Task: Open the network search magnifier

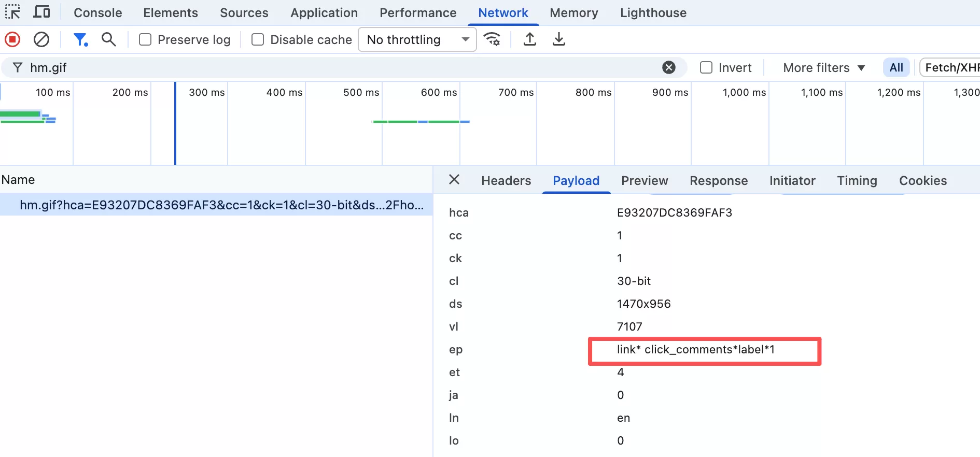Action: pyautogui.click(x=108, y=39)
